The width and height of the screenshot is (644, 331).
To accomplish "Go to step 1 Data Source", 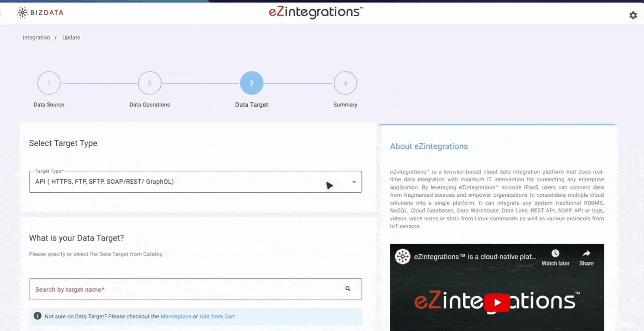I will pos(49,83).
